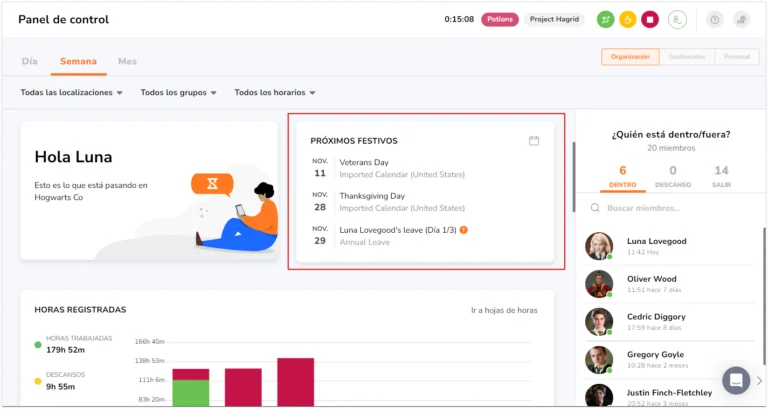The width and height of the screenshot is (768, 409).
Task: Open Gregory Goyle member name
Action: pos(655,354)
